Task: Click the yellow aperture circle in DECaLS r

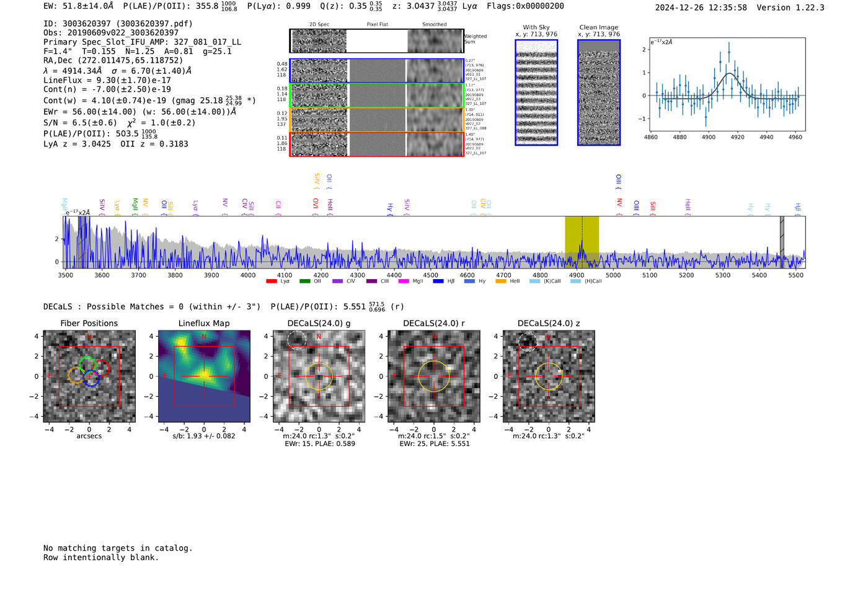Action: click(x=434, y=376)
